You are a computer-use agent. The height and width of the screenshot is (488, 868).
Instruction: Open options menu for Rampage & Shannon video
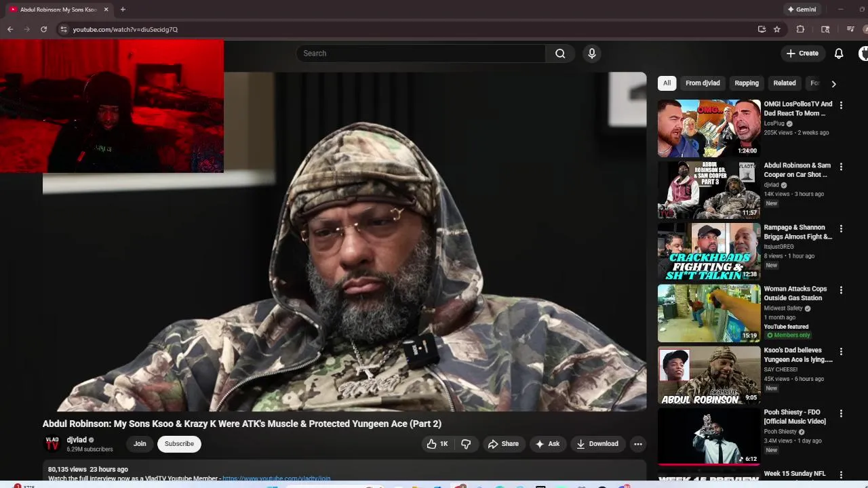[841, 229]
